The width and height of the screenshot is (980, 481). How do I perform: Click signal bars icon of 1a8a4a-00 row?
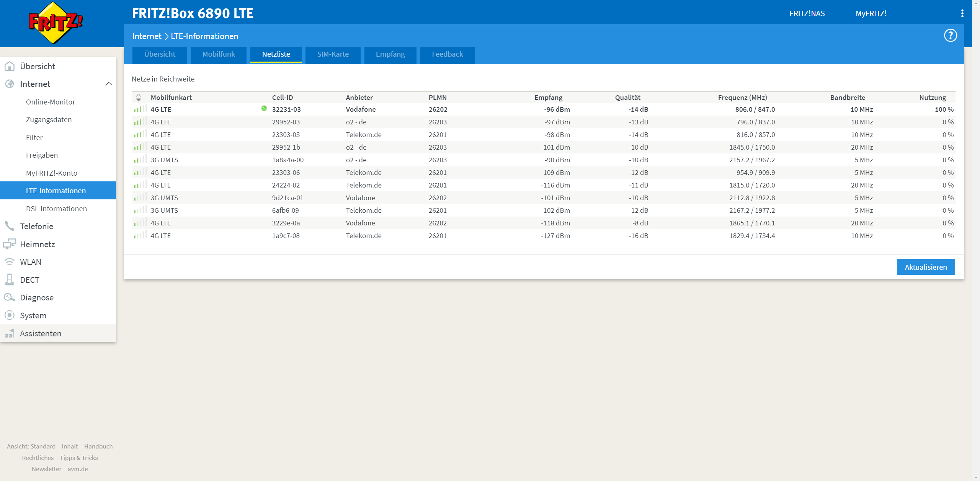point(140,159)
